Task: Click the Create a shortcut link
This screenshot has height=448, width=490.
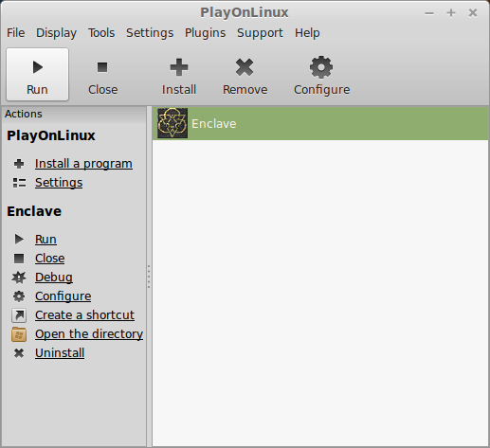Action: coord(84,315)
